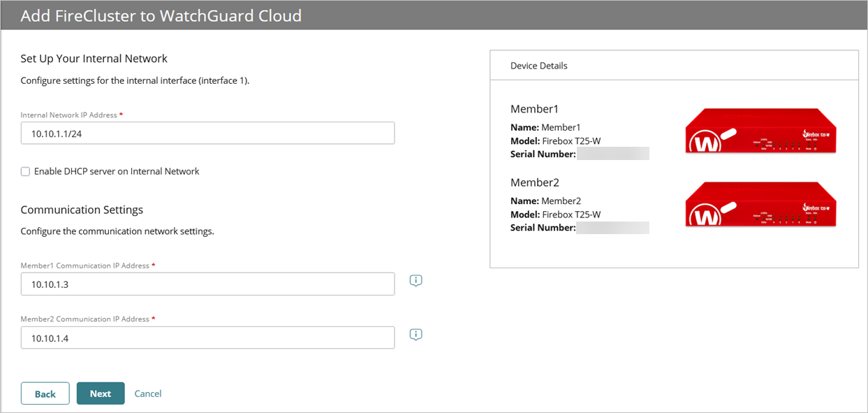Click the Member1 Communication IP info icon
The image size is (868, 413).
[x=415, y=280]
